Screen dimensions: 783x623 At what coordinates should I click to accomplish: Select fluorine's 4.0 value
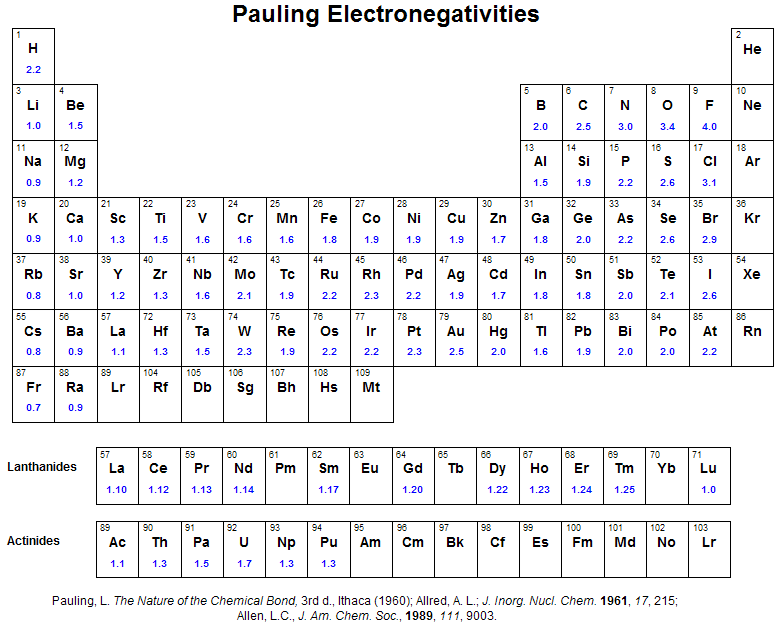(709, 127)
